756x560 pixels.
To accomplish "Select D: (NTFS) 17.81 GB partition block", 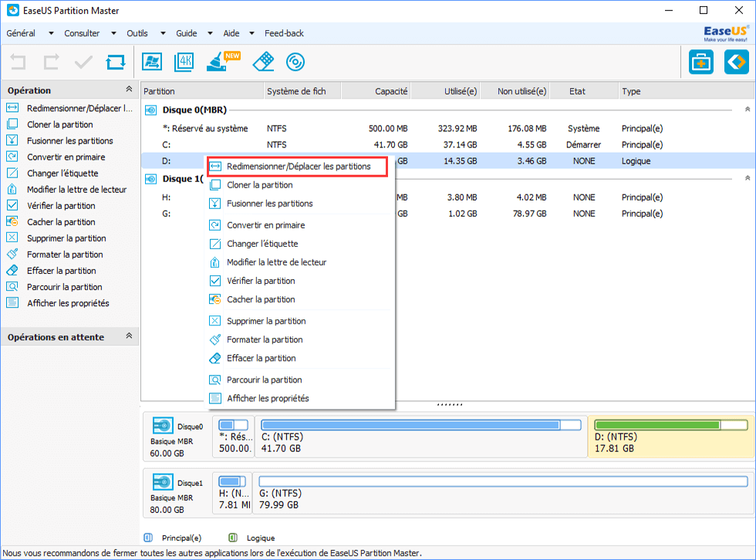I will click(x=671, y=437).
